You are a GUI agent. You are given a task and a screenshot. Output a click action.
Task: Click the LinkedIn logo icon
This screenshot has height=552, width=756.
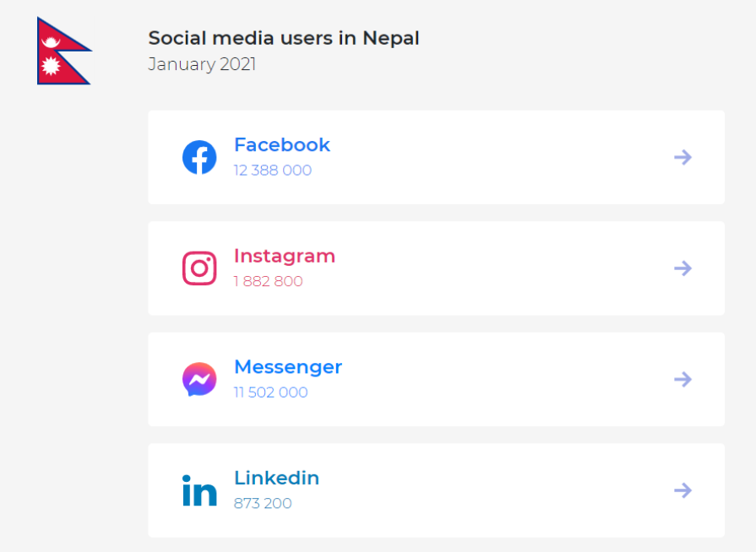[199, 490]
